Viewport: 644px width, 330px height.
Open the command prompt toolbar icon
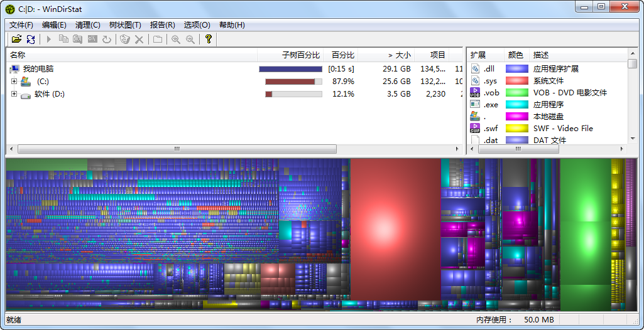click(92, 39)
